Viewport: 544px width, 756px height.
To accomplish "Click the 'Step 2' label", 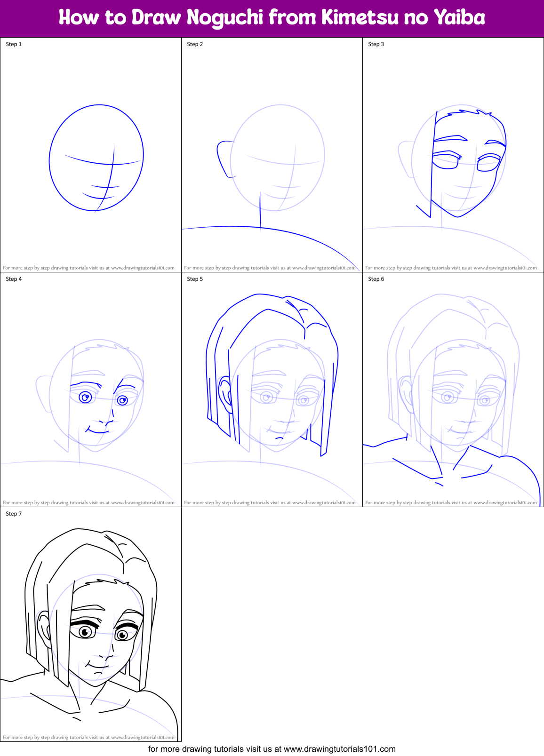I will click(195, 44).
